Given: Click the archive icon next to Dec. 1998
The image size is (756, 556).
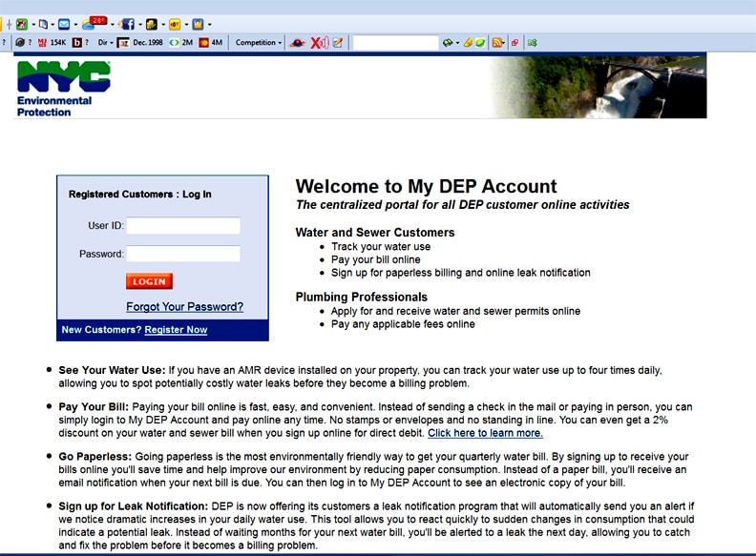Looking at the screenshot, I should point(123,42).
